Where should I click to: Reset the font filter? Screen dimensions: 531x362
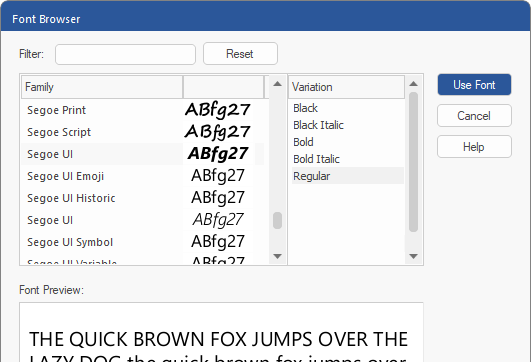[240, 54]
